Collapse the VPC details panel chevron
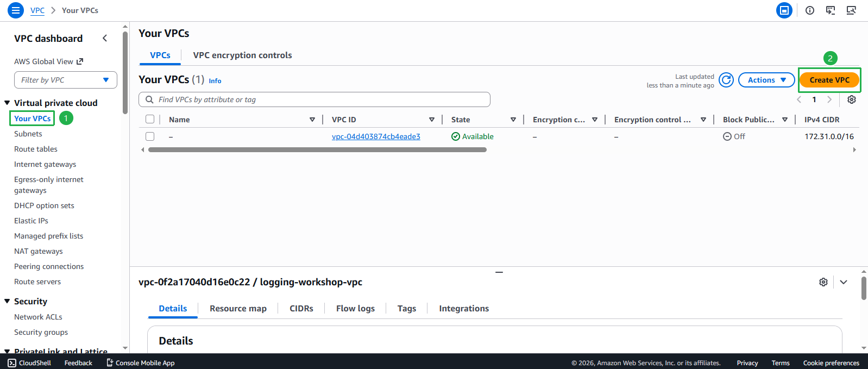 point(844,282)
